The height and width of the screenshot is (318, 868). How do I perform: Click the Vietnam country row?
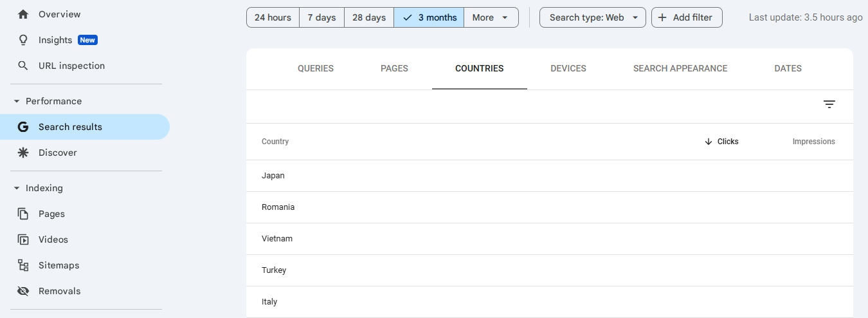click(550, 239)
